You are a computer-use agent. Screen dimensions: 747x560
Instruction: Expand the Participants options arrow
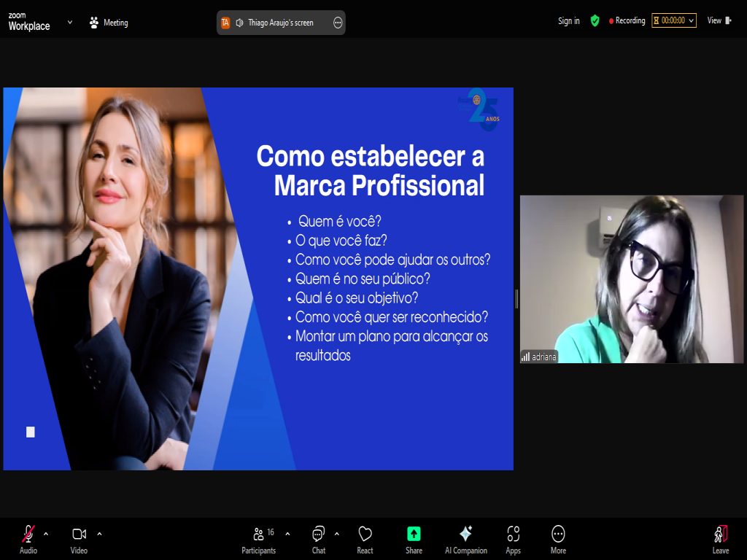click(287, 534)
